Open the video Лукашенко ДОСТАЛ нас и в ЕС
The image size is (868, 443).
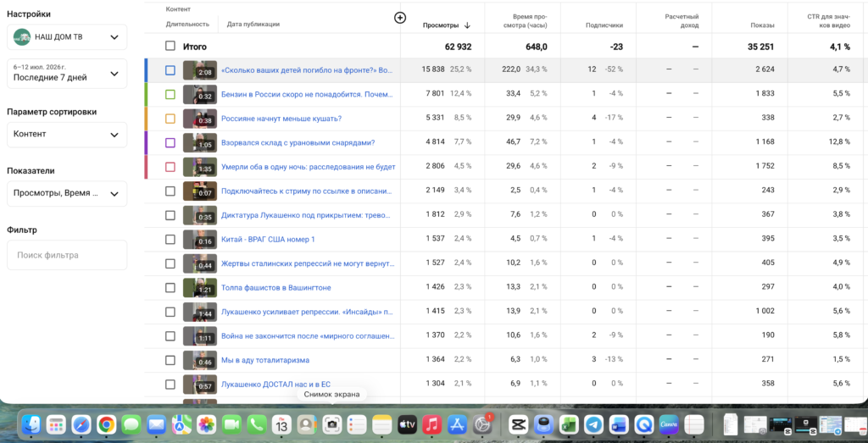coord(275,385)
